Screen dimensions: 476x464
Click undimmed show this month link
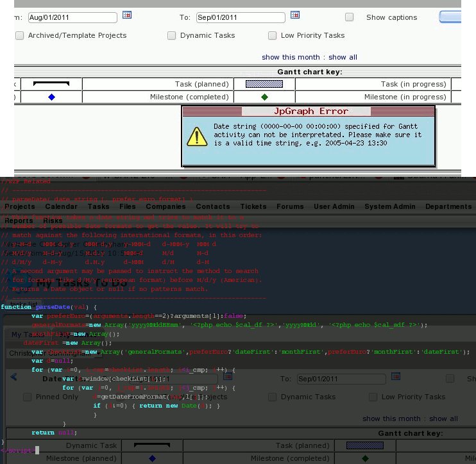click(x=291, y=57)
